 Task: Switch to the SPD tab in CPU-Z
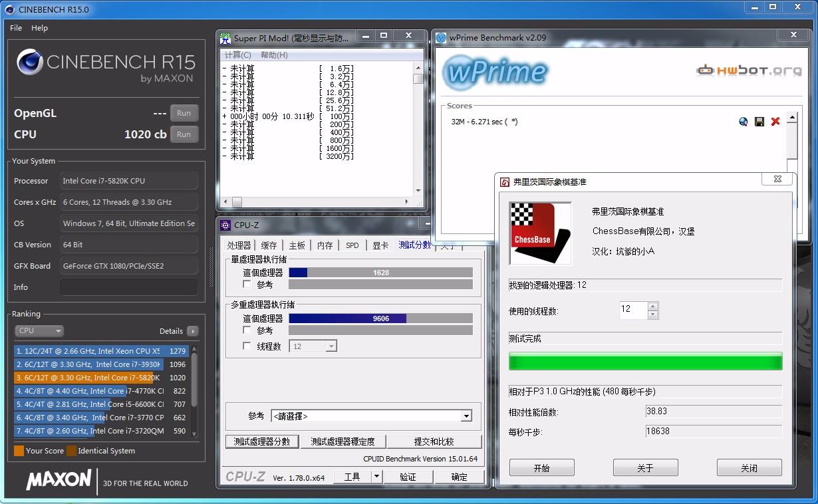(x=352, y=245)
